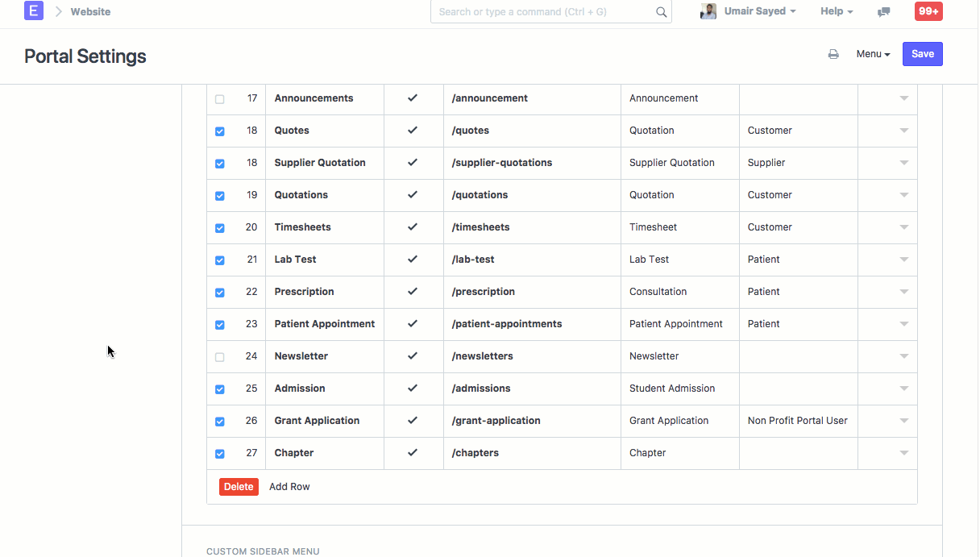This screenshot has width=980, height=557.
Task: Open the Menu dropdown
Action: coord(873,54)
